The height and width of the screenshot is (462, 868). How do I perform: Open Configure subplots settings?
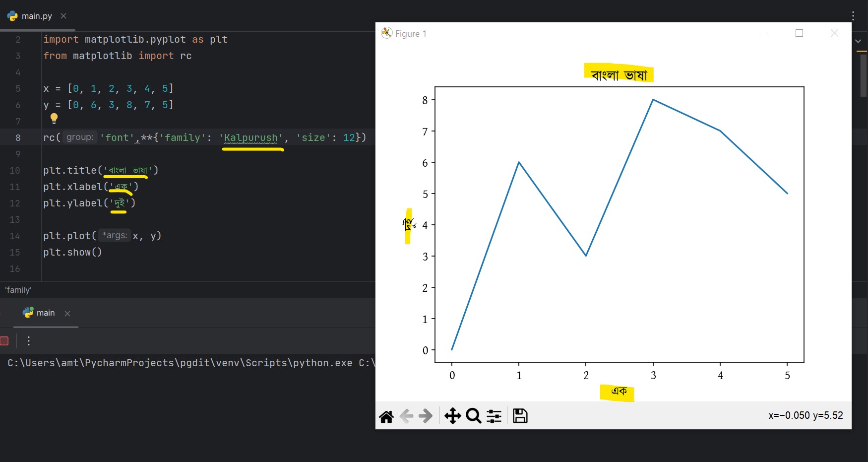(x=494, y=416)
